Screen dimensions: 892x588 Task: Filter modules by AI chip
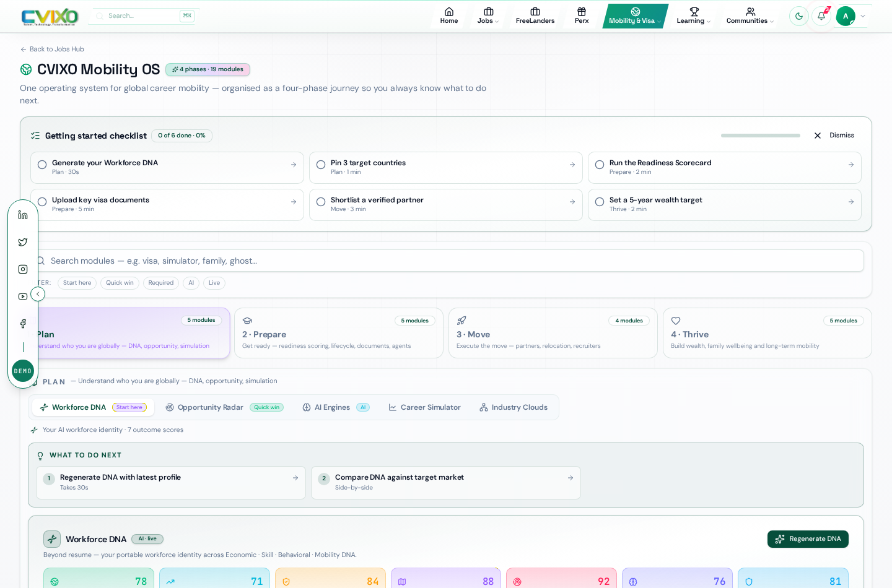pyautogui.click(x=191, y=283)
